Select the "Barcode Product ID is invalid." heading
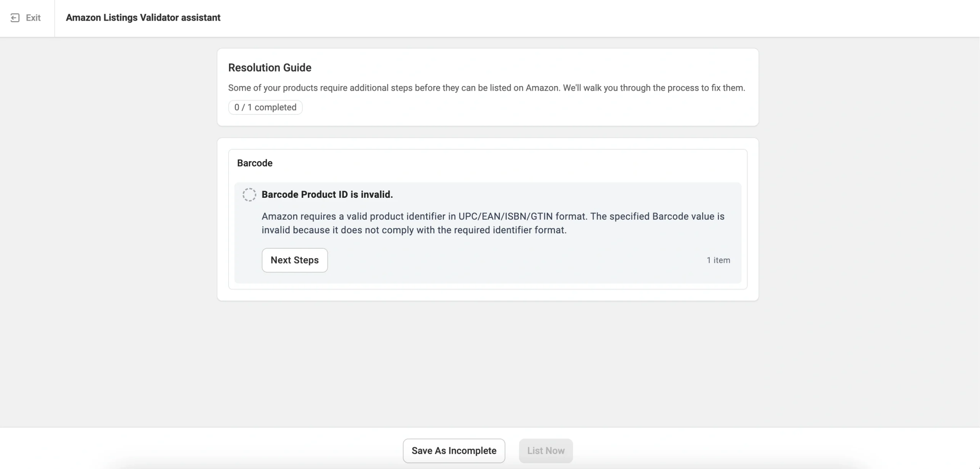Image resolution: width=980 pixels, height=469 pixels. 327,195
